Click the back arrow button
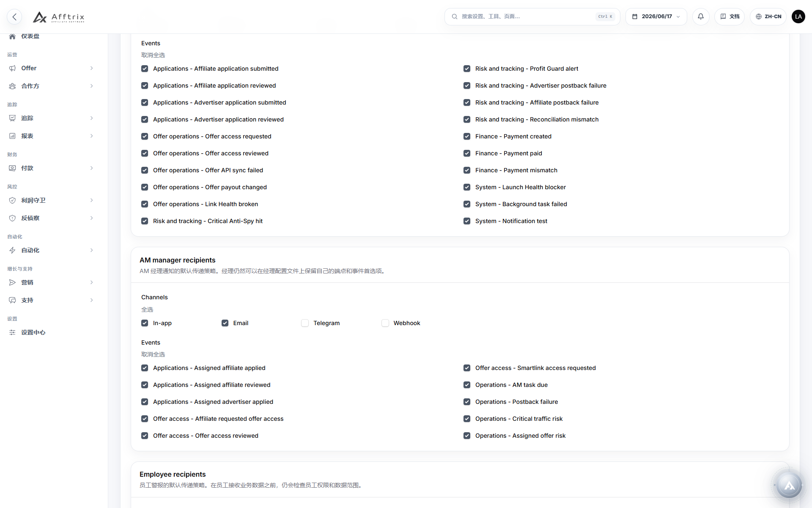This screenshot has width=812, height=508. pos(14,17)
